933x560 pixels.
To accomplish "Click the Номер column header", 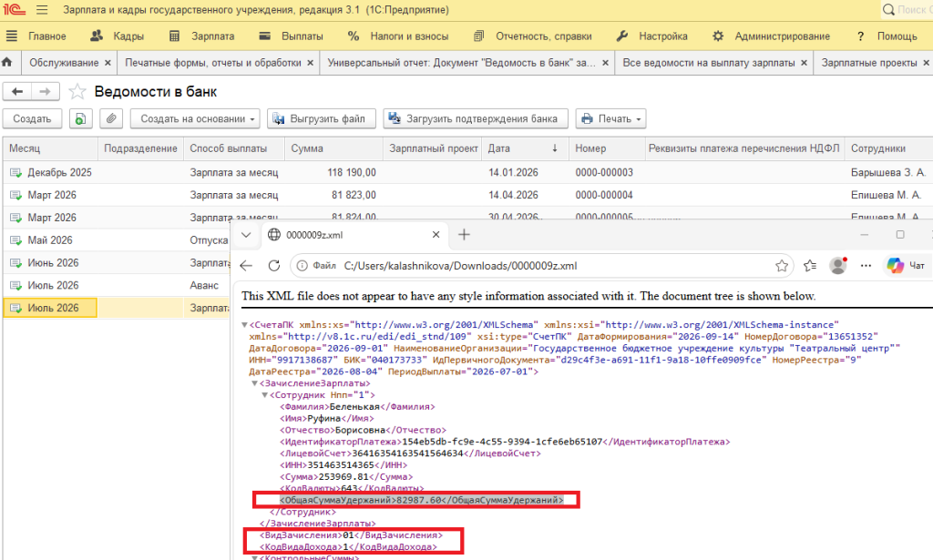I will coord(607,148).
